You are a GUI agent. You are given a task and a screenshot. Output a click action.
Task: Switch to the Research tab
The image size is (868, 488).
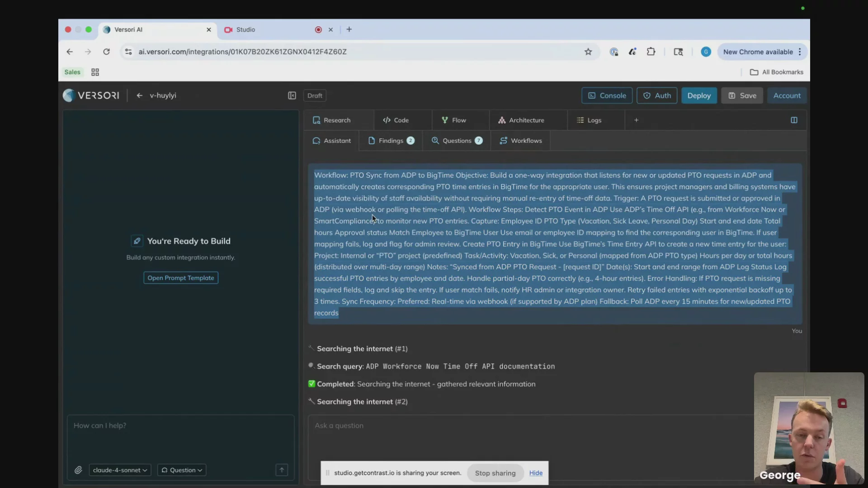pos(332,120)
